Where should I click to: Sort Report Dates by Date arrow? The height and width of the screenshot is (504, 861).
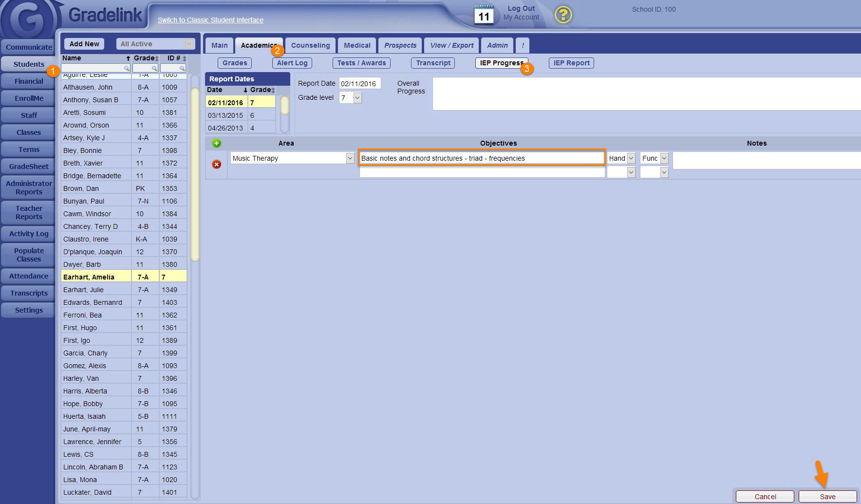coord(245,90)
